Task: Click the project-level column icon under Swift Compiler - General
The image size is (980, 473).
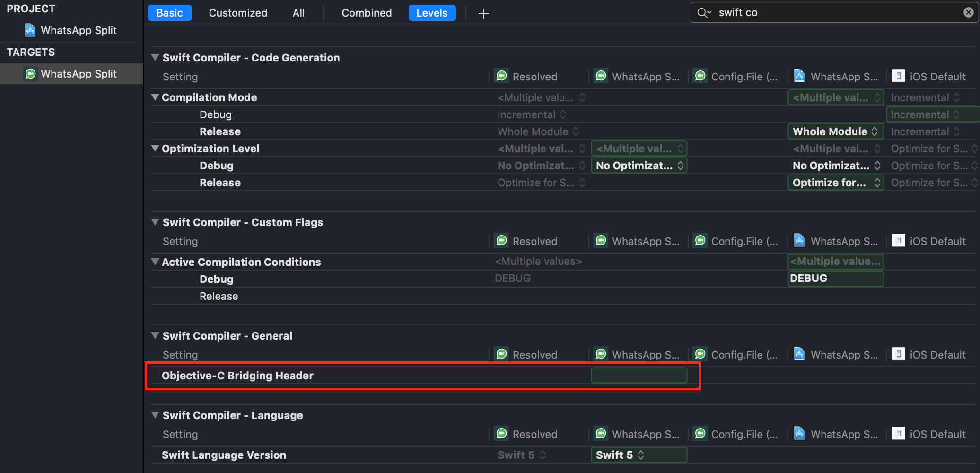Action: (799, 354)
